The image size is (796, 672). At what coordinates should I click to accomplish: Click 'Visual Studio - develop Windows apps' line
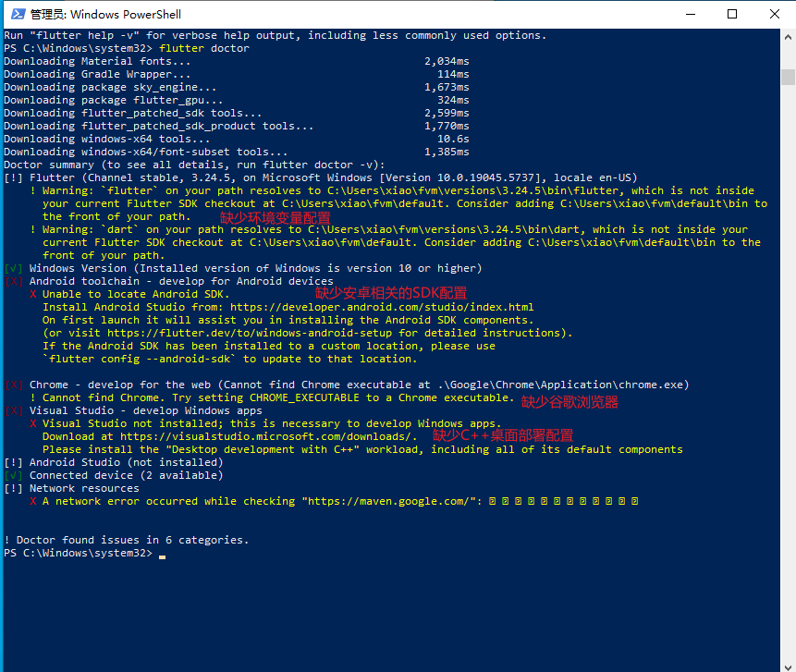point(146,410)
